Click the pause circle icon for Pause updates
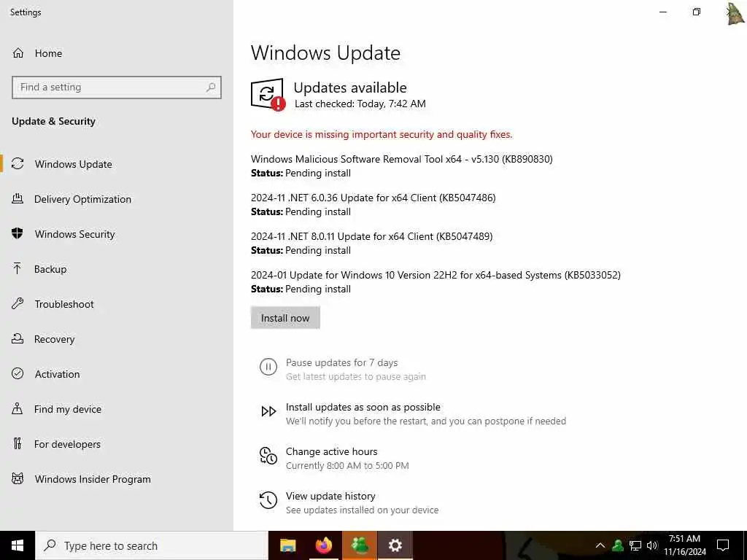The width and height of the screenshot is (747, 560). [268, 367]
